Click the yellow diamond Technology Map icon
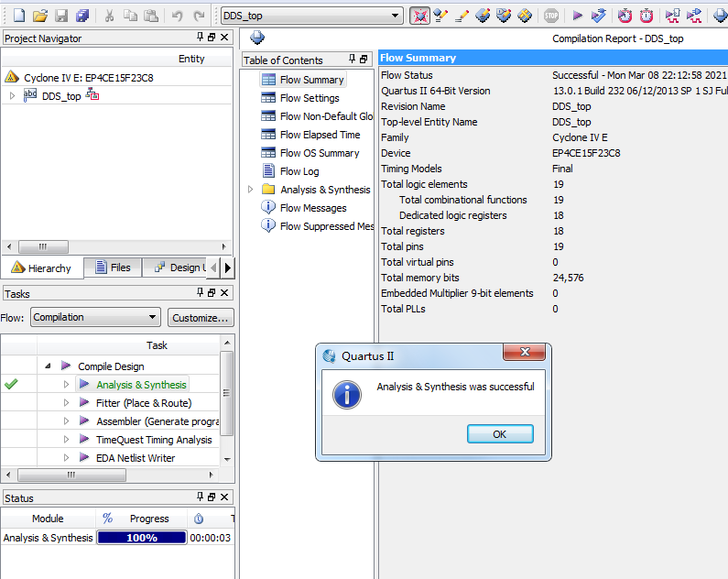 [x=525, y=16]
